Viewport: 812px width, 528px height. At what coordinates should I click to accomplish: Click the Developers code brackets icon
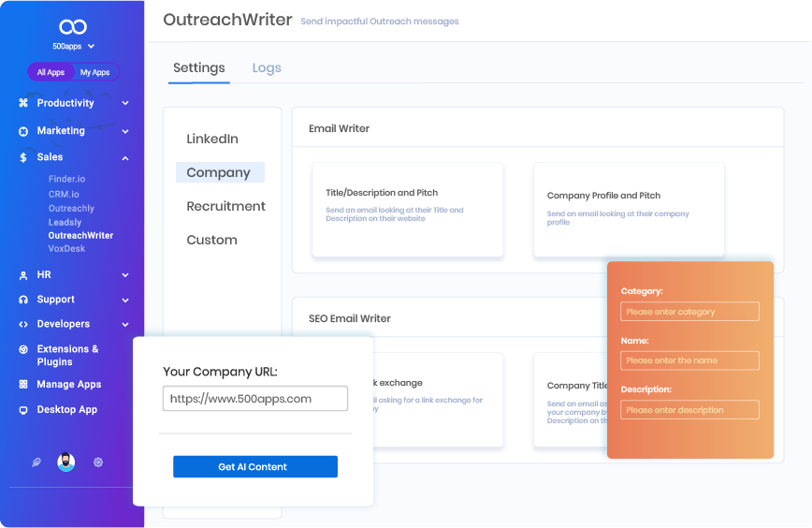[23, 324]
